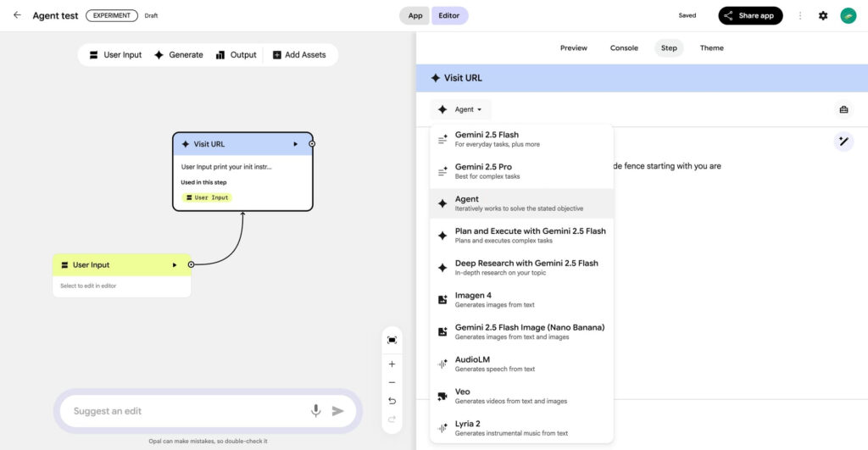868x450 pixels.
Task: Switch to the Step tab
Action: pos(669,48)
